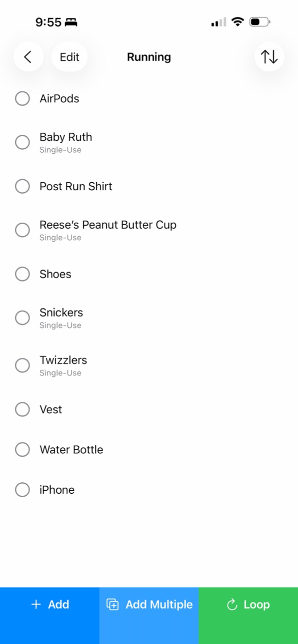Screen dimensions: 298x644
Task: Tap the battery status icon
Action: [259, 22]
